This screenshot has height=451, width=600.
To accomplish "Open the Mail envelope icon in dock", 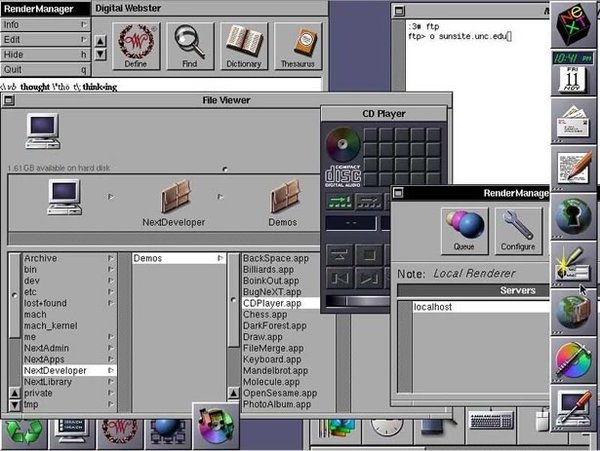I will click(572, 128).
